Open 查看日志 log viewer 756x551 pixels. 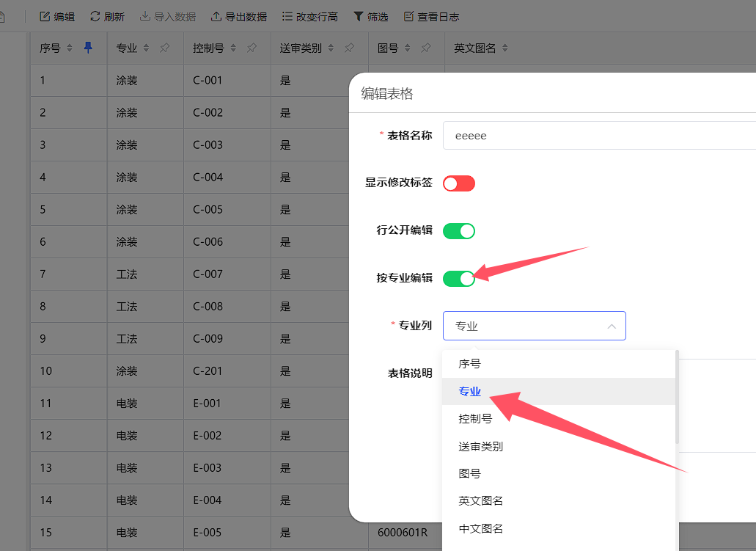pos(431,17)
